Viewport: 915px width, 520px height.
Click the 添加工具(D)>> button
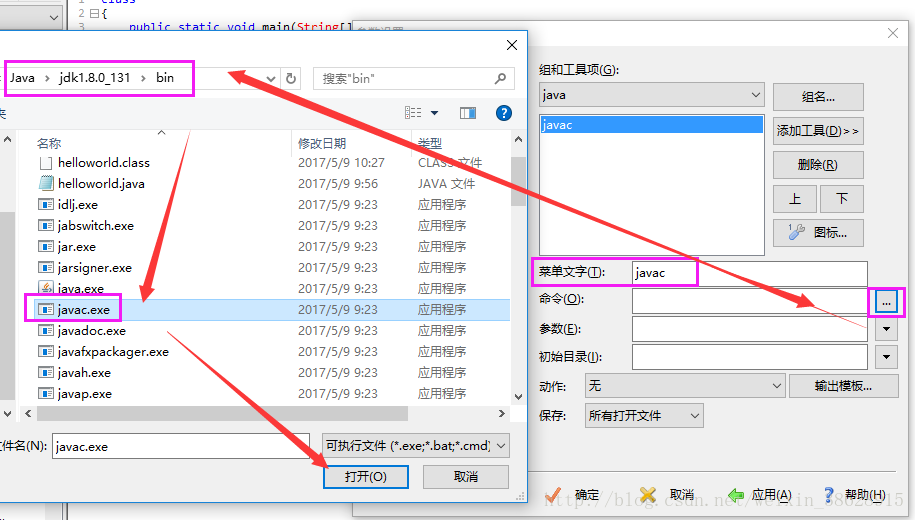[818, 131]
